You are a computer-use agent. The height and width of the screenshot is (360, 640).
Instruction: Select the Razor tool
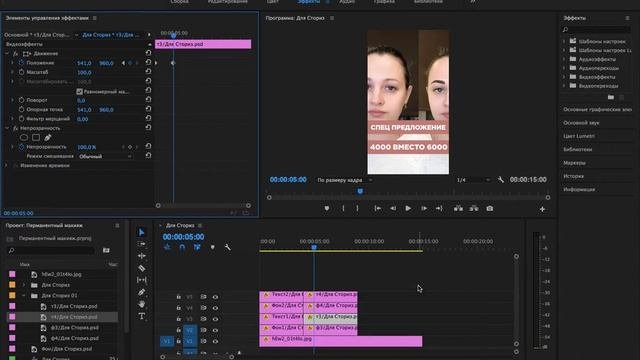point(142,268)
